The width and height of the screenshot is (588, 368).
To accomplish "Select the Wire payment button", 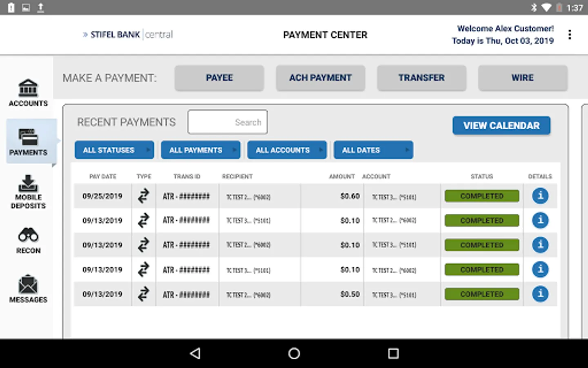I will tap(523, 78).
